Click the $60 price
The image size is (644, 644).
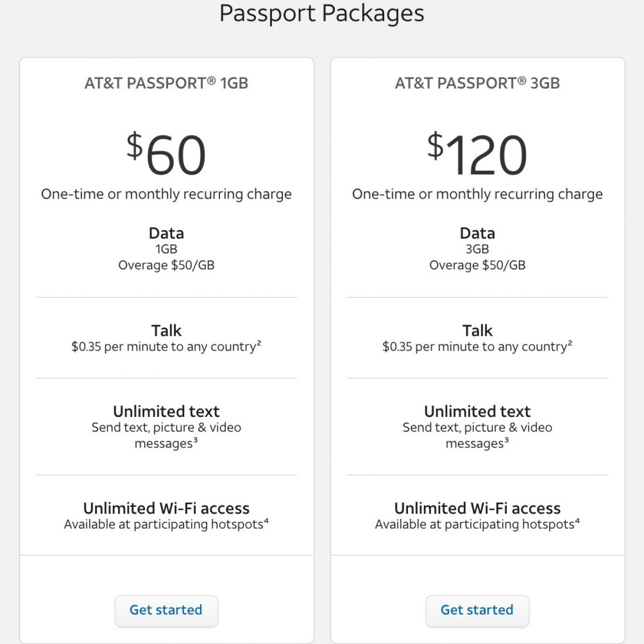[166, 154]
